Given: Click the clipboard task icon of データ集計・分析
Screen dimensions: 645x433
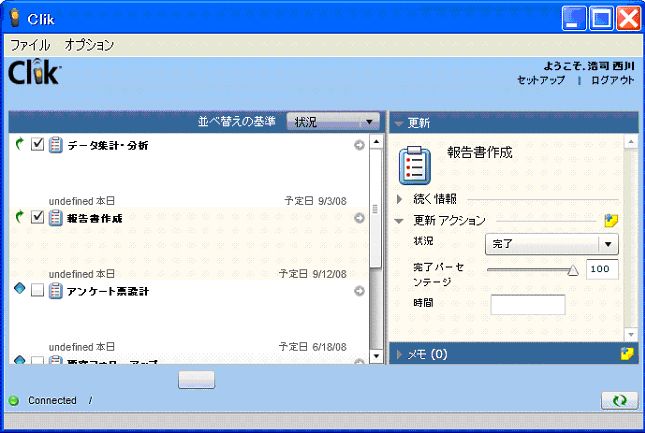Looking at the screenshot, I should pyautogui.click(x=56, y=145).
